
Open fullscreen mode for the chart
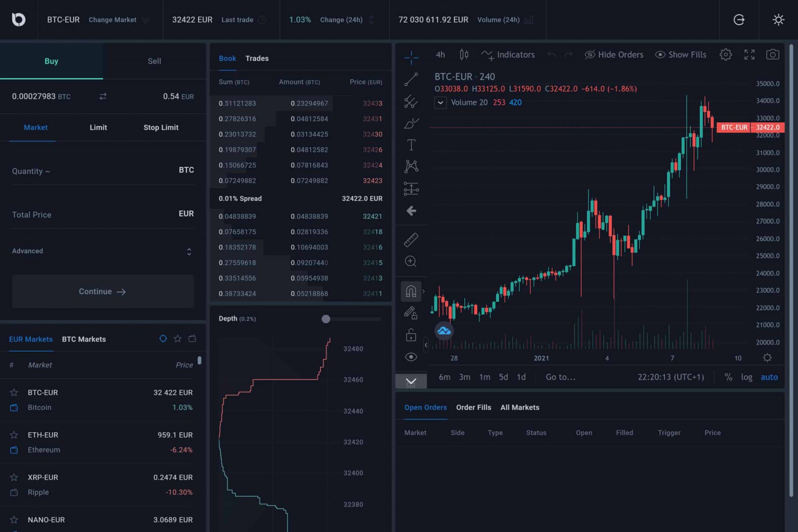pyautogui.click(x=749, y=55)
